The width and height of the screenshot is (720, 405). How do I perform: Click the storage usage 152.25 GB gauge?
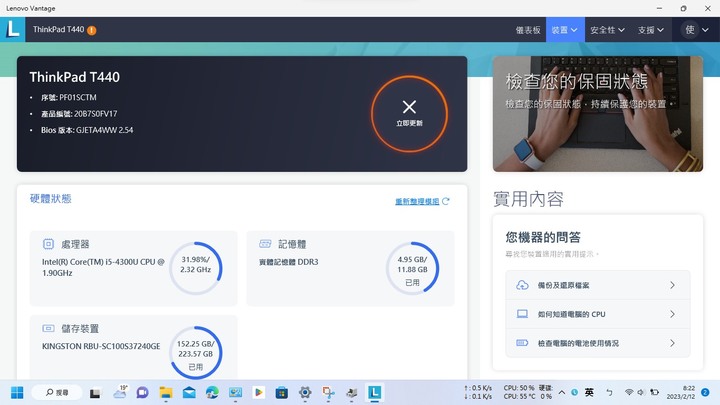196,352
